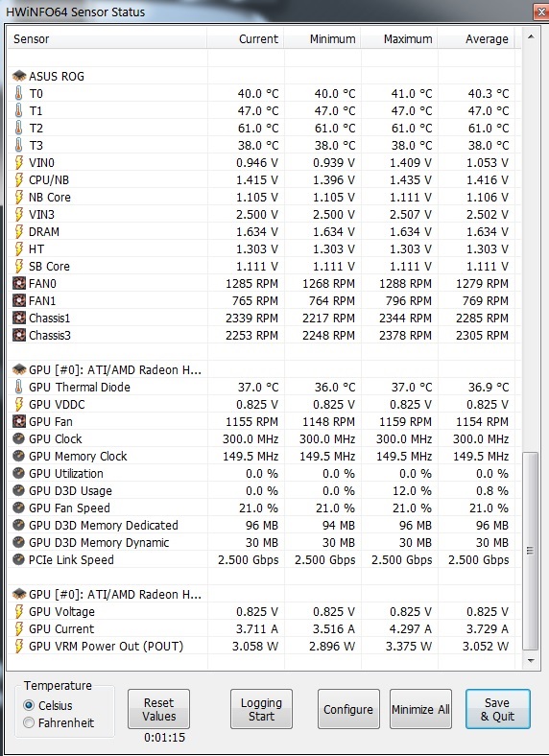Viewport: 549px width, 756px height.
Task: Click the HT voltage bolt icon
Action: pyautogui.click(x=19, y=249)
